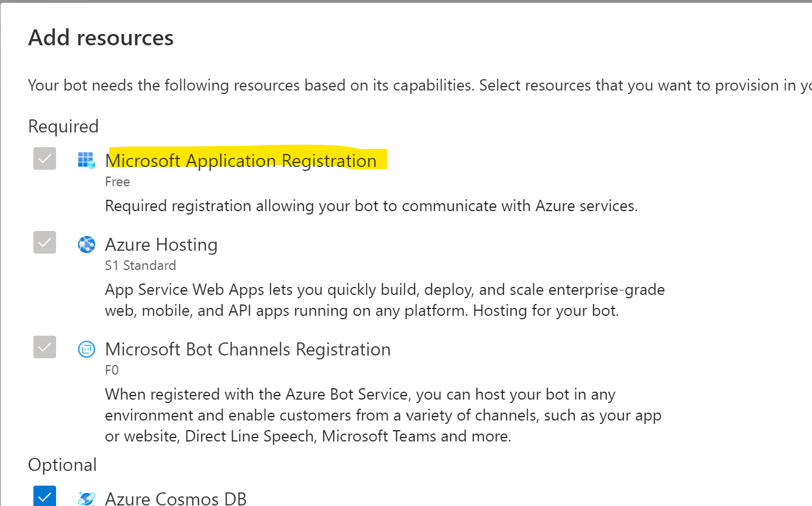Click the S1 Standard pricing label
The width and height of the screenshot is (812, 506).
pyautogui.click(x=140, y=265)
